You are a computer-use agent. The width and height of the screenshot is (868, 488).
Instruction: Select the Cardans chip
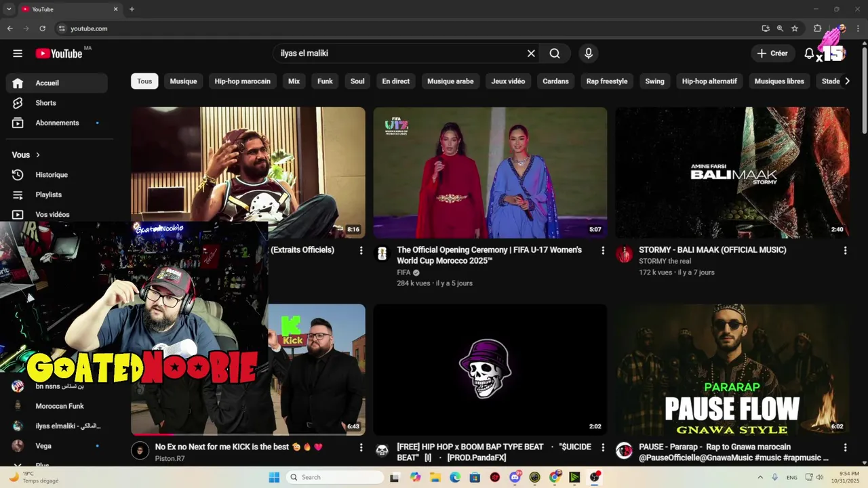coord(555,81)
